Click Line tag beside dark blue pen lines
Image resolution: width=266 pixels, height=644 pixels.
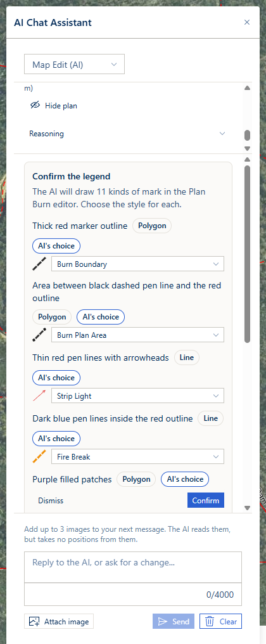coord(210,418)
